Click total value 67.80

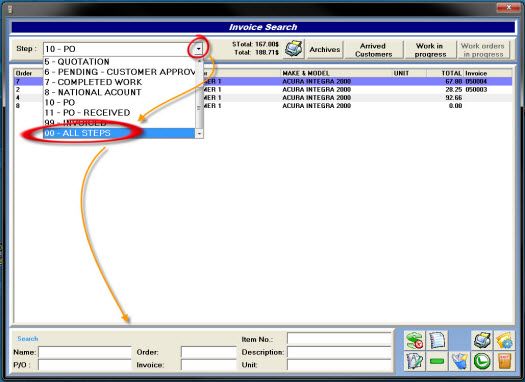(x=454, y=81)
